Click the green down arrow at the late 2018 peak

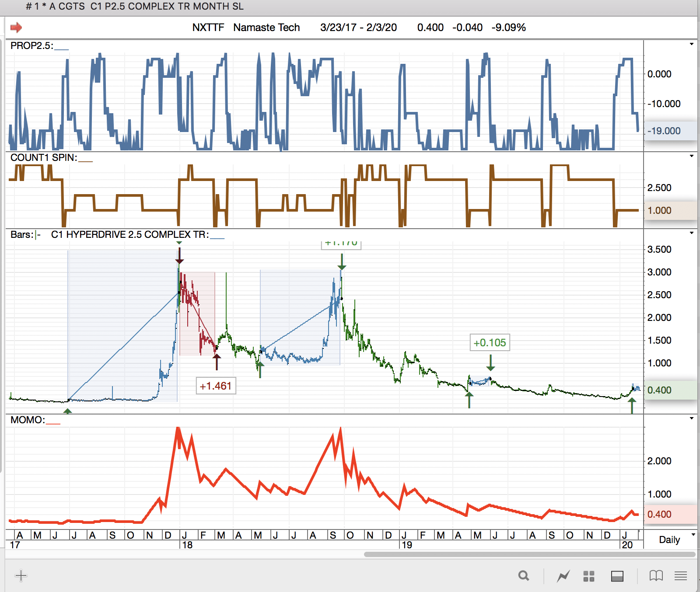342,261
